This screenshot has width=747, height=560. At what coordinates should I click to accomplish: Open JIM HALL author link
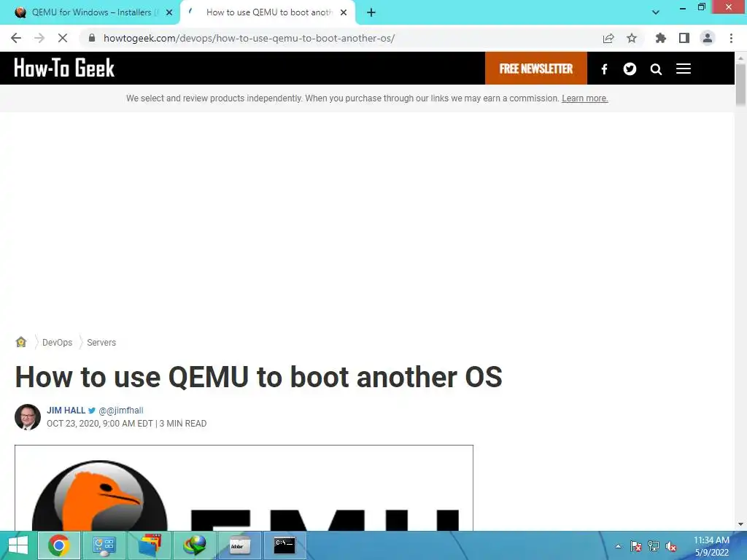(x=66, y=411)
